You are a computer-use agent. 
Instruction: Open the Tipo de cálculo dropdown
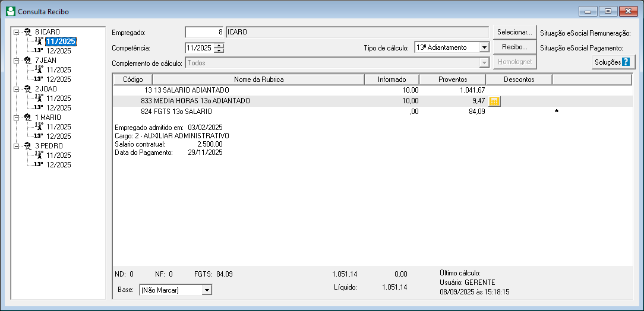pyautogui.click(x=484, y=47)
